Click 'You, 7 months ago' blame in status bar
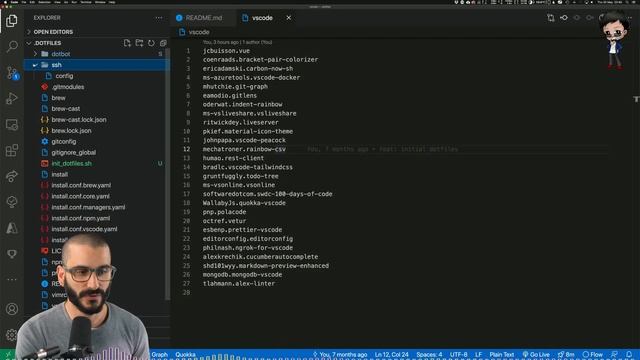This screenshot has height=360, width=640. pos(340,355)
